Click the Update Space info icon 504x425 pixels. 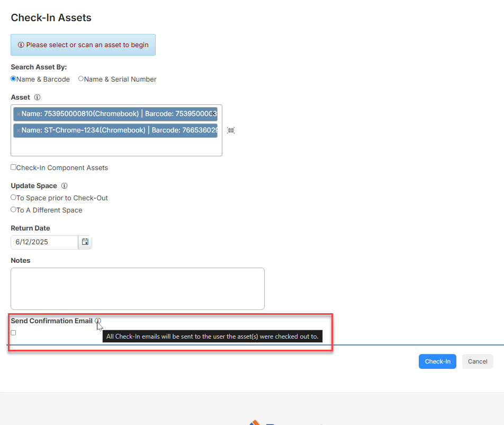click(64, 185)
